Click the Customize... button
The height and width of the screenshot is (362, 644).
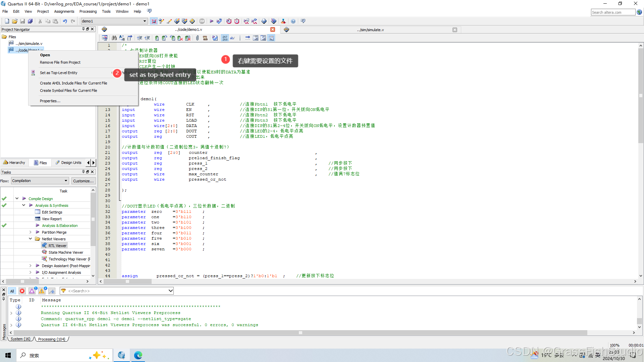click(x=83, y=181)
